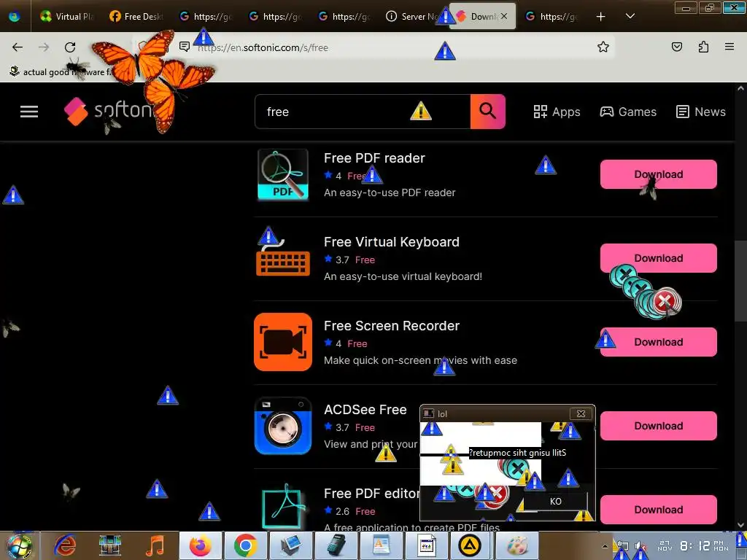The image size is (747, 560).
Task: Click 'An easy-to-use PDF reader' description
Action: click(x=390, y=192)
